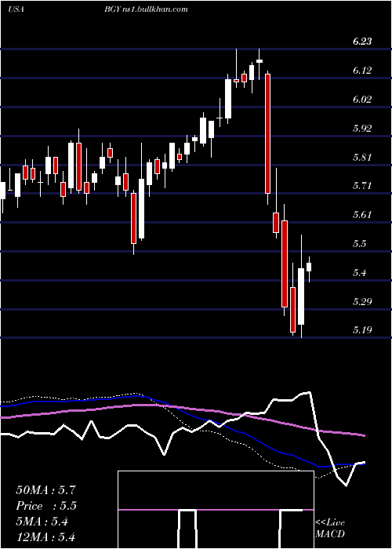This screenshot has height=549, width=392.
Task: Click the 5.81 price axis label
Action: [362, 158]
